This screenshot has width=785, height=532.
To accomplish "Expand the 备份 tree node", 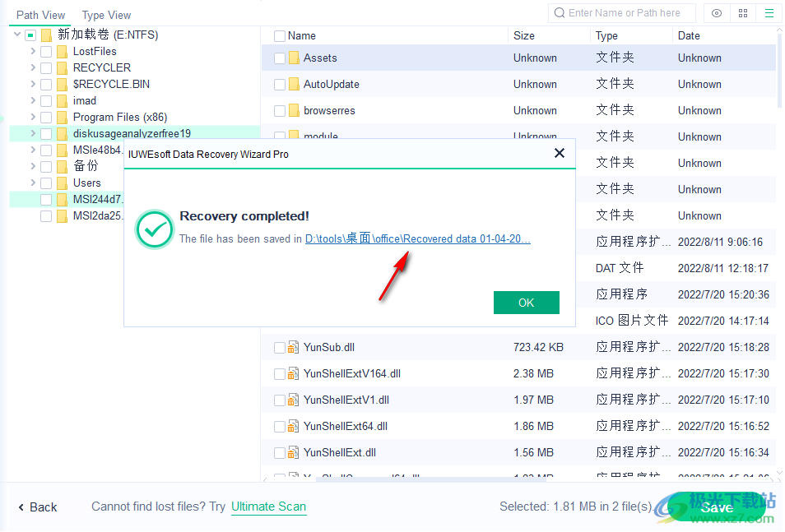I will (x=33, y=166).
